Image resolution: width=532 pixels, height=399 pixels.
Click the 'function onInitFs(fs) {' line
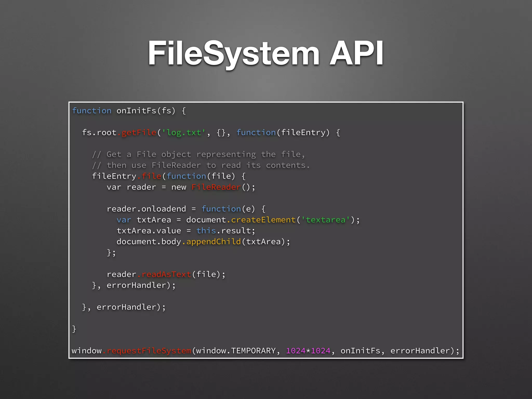pos(129,111)
